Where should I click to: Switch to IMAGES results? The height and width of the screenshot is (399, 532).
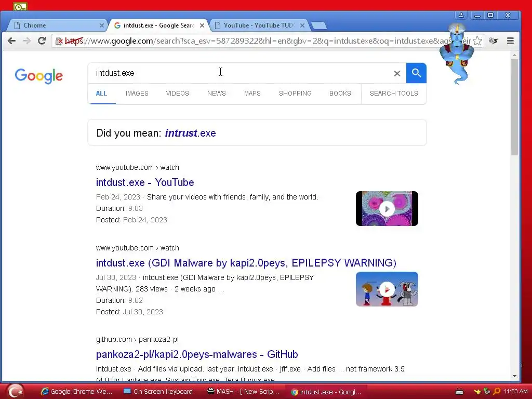[x=137, y=94]
